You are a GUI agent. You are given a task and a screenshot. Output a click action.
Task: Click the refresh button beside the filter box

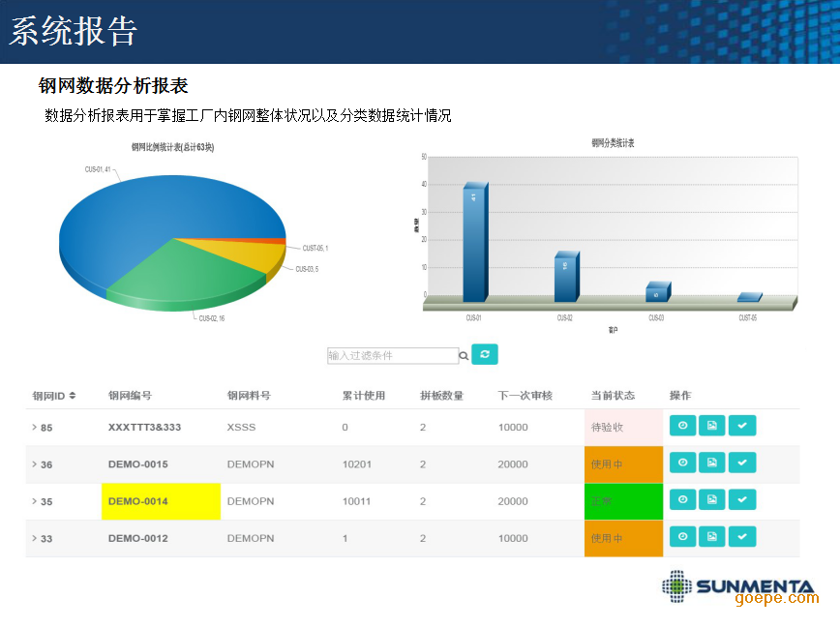485,354
